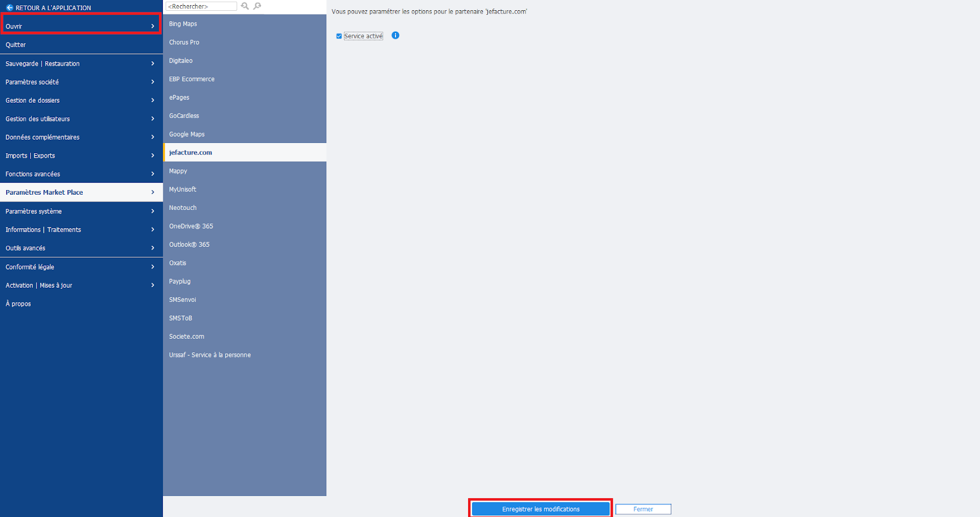The height and width of the screenshot is (517, 980).
Task: Select Payplug partner
Action: click(x=245, y=281)
